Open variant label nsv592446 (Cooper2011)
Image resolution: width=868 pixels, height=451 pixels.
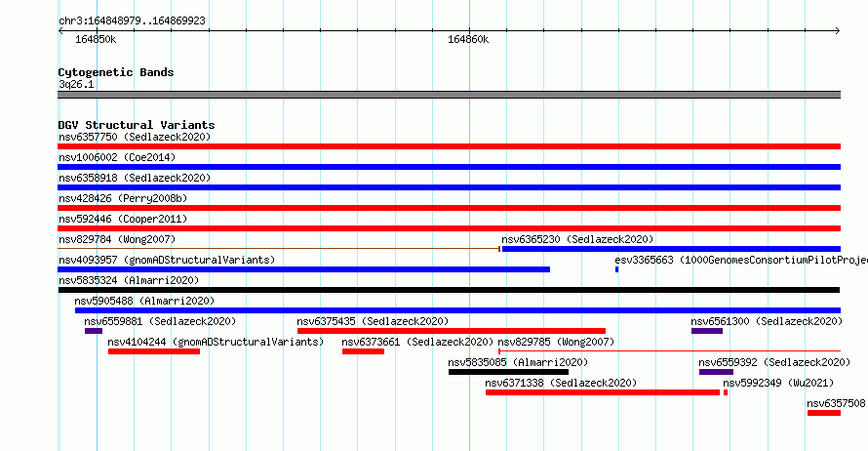[123, 219]
